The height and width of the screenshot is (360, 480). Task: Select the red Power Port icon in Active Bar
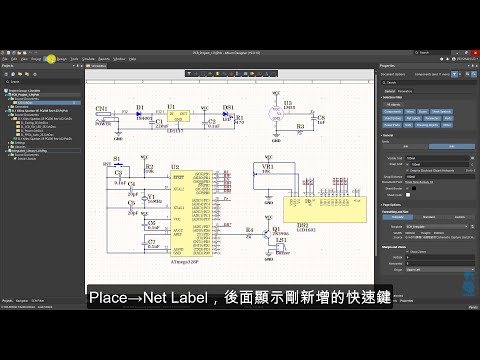pos(232,74)
